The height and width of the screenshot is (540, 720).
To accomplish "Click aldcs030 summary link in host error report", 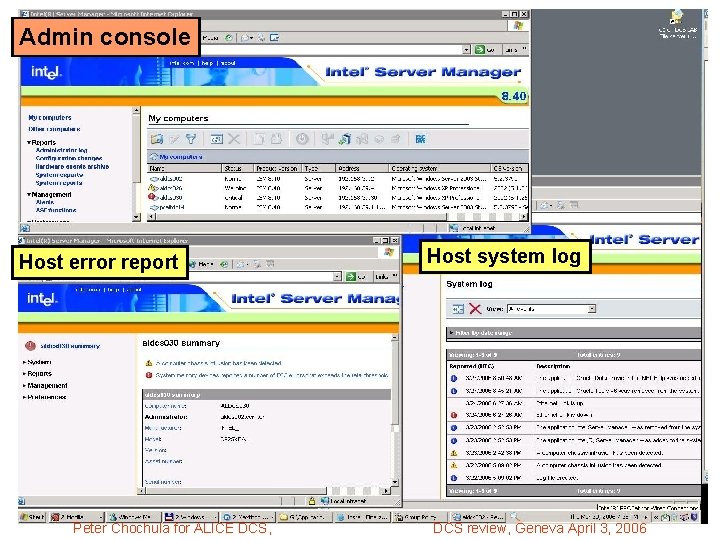I will tap(70, 346).
